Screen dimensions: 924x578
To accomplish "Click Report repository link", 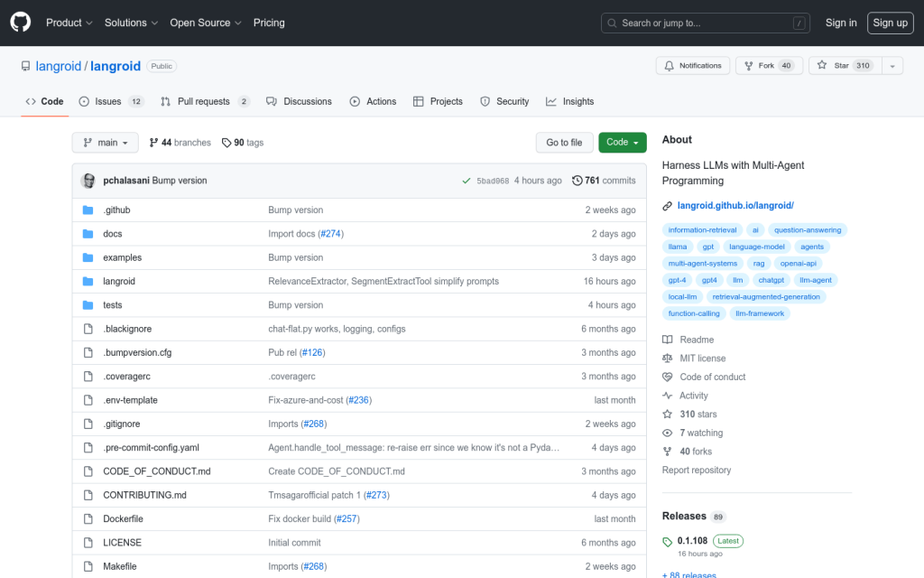I will point(696,470).
